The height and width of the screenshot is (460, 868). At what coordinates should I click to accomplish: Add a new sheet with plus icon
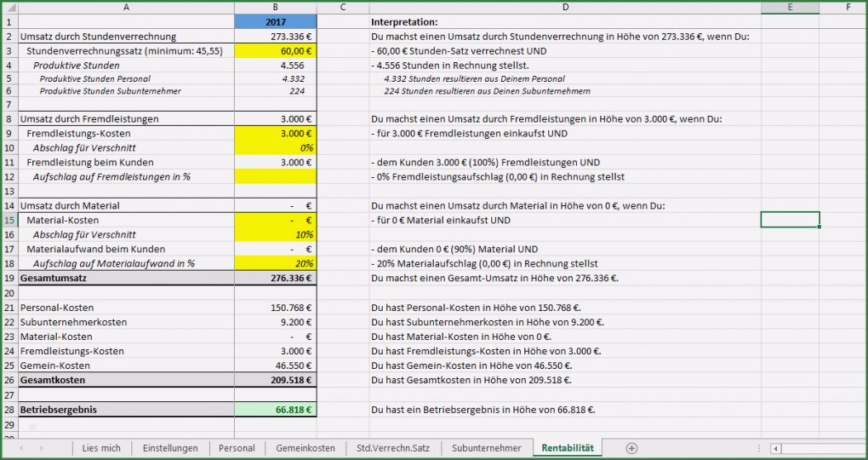pyautogui.click(x=631, y=448)
